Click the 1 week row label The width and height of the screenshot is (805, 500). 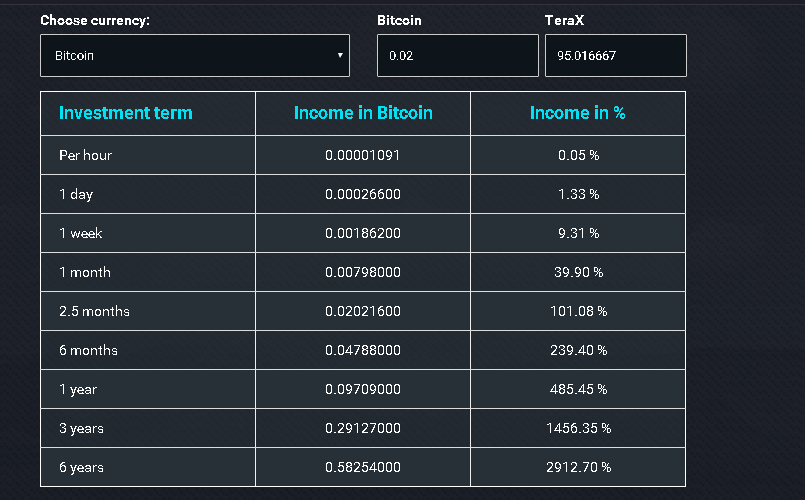point(81,233)
